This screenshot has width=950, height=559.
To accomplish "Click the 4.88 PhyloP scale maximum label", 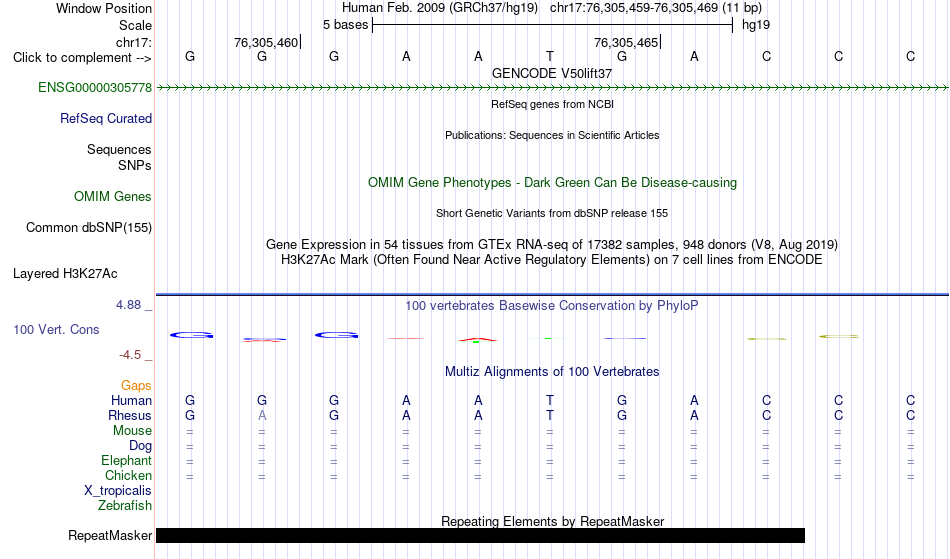I will (128, 305).
